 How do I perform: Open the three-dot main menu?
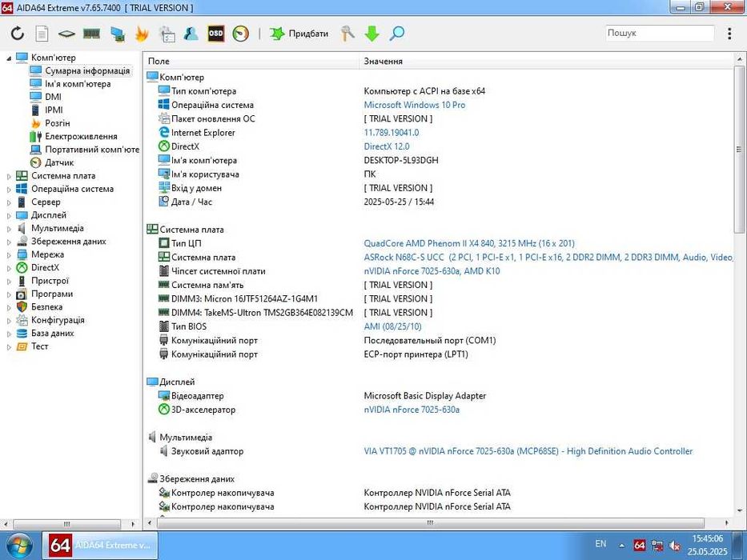(729, 34)
